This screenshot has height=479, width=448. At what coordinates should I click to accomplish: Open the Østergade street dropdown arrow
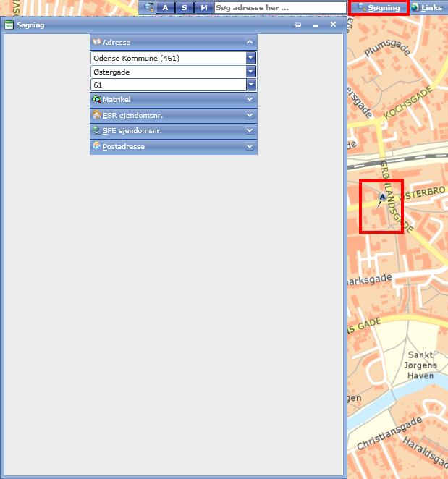250,72
